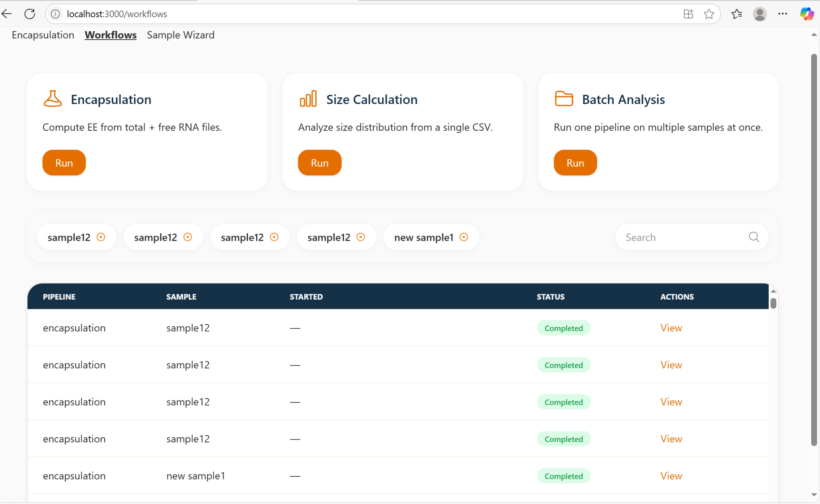The width and height of the screenshot is (820, 504).
Task: Remove the new sample1 chip
Action: coord(464,237)
